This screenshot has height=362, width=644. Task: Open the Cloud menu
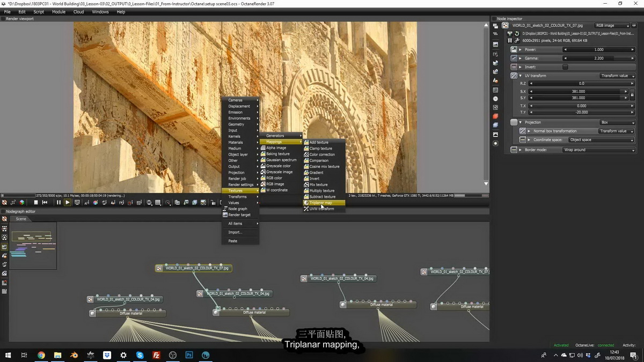(x=78, y=12)
